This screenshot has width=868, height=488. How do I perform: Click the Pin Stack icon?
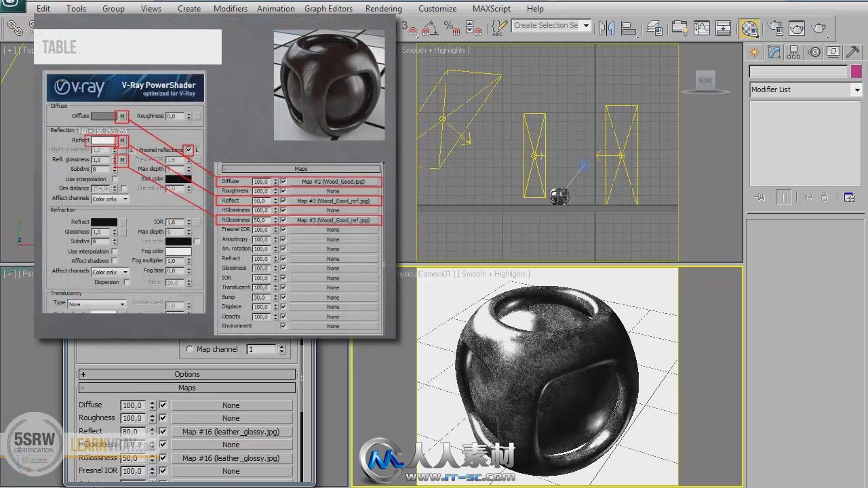[759, 197]
